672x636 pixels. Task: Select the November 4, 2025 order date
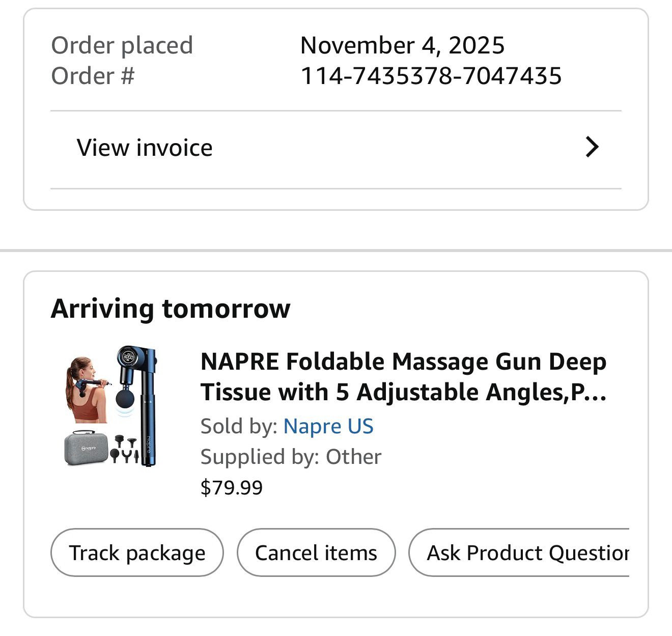(x=402, y=45)
